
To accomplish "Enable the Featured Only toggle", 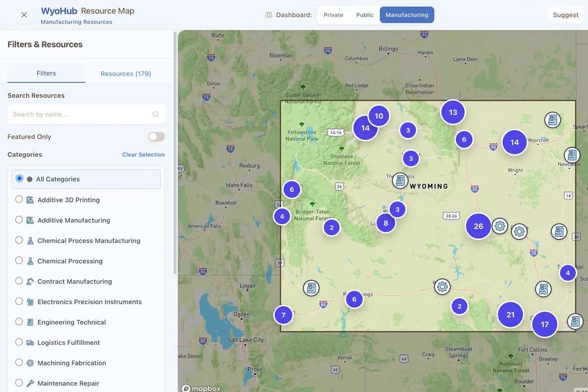I will pyautogui.click(x=156, y=136).
